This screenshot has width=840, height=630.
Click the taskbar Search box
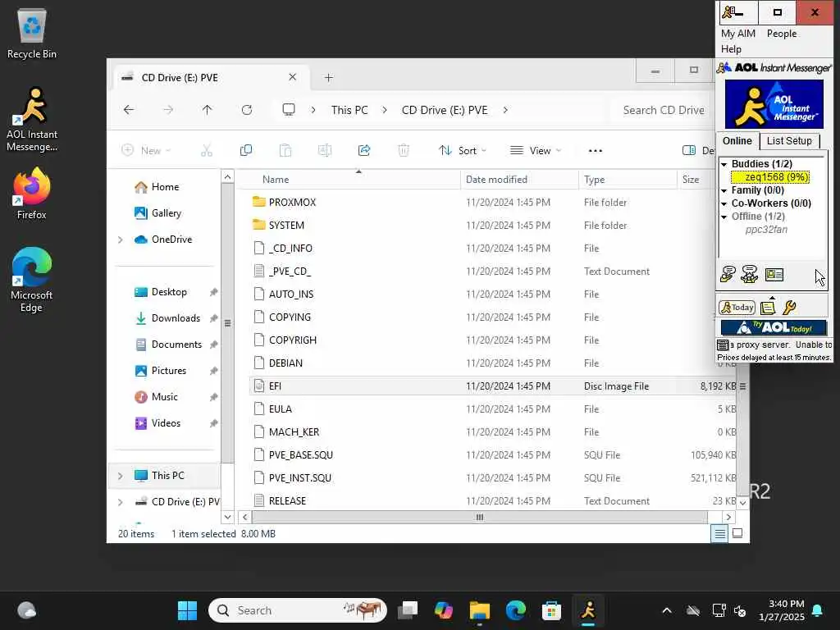click(297, 610)
